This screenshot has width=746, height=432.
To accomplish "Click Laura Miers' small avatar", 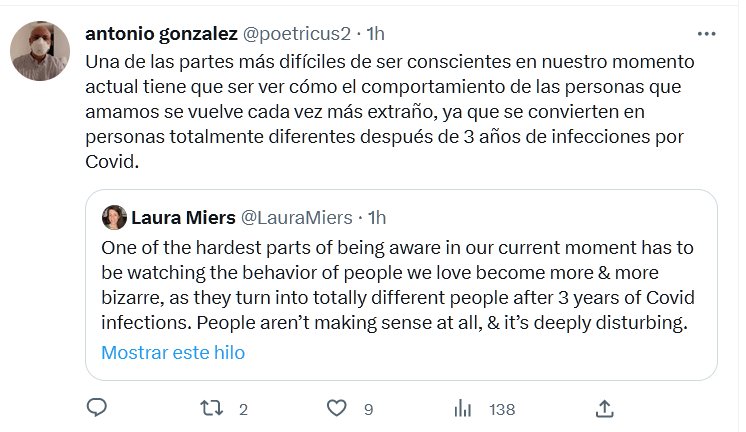I will [113, 217].
